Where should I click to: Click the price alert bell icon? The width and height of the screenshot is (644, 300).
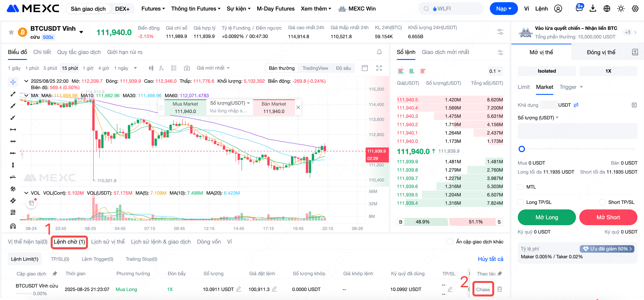[379, 52]
